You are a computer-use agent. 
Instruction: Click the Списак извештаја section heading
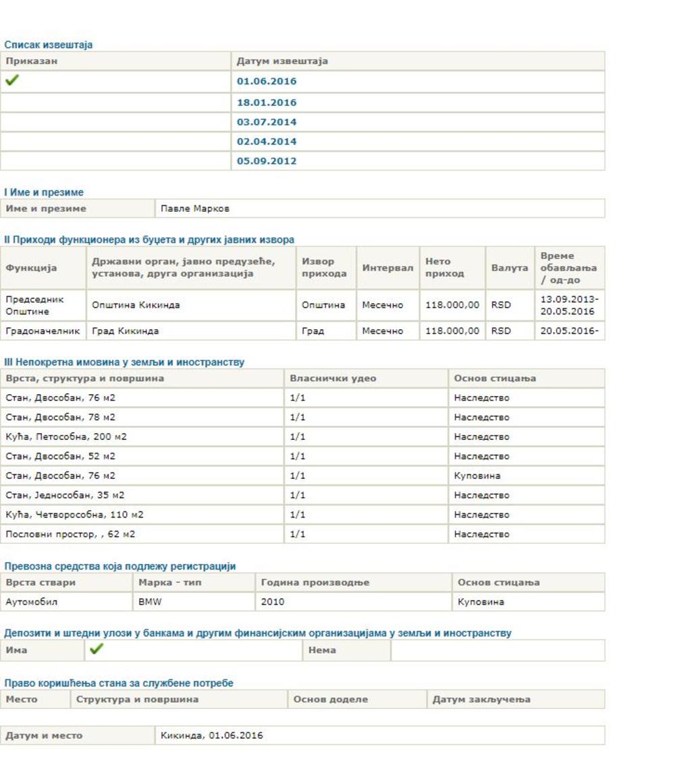[x=49, y=45]
